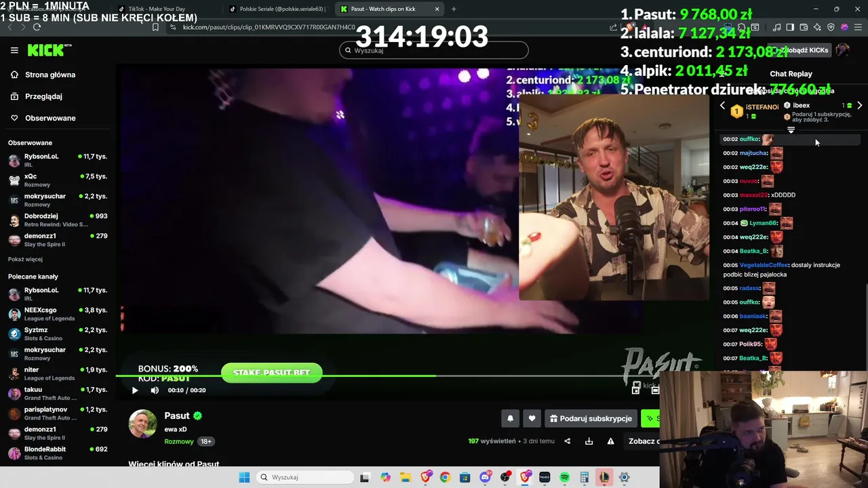Open recommended channel Syztmz
Screen dimensions: 868x488
(x=58, y=333)
